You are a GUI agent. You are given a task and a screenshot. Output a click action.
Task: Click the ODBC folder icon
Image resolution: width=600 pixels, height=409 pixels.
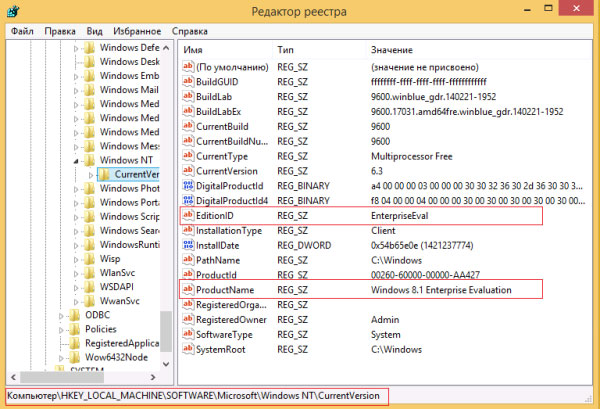(74, 315)
